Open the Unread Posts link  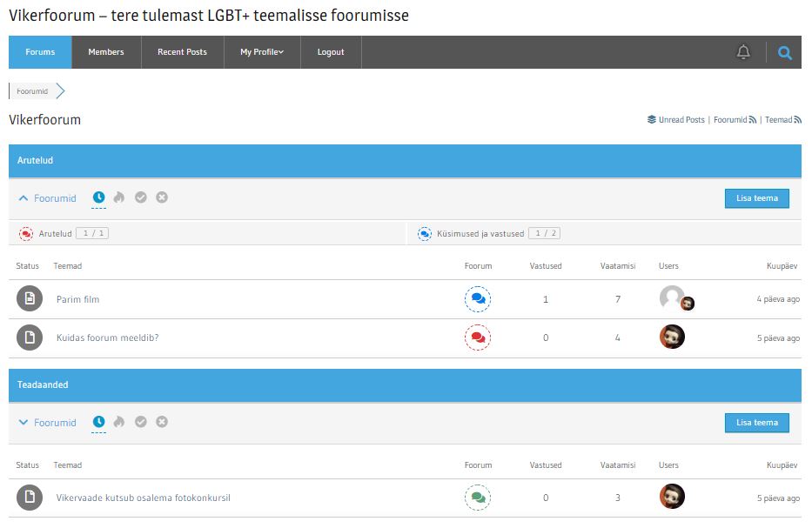681,120
